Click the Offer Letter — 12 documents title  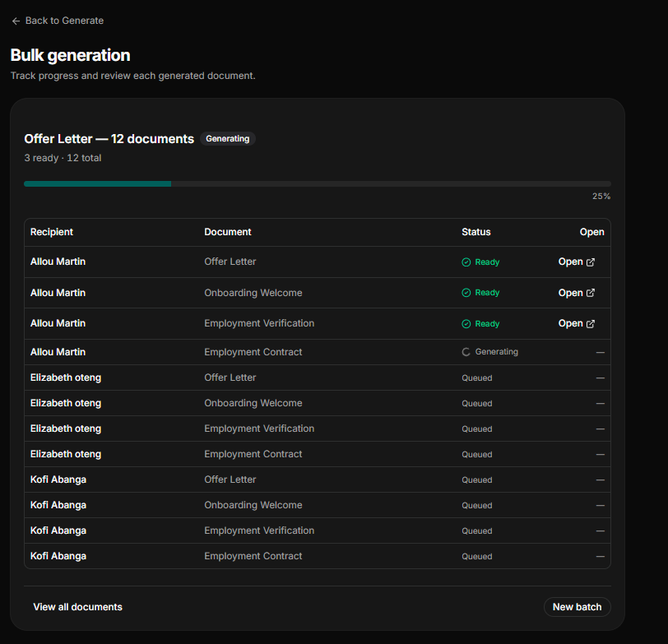[109, 139]
